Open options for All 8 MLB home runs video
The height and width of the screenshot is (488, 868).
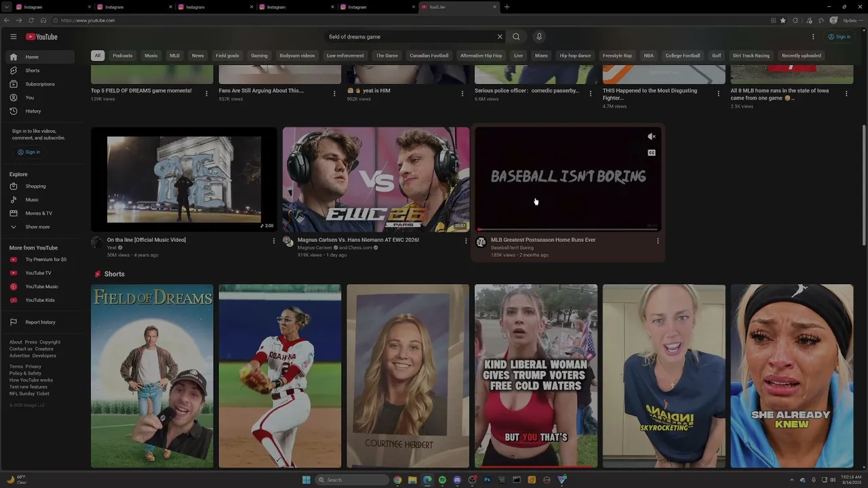point(846,94)
